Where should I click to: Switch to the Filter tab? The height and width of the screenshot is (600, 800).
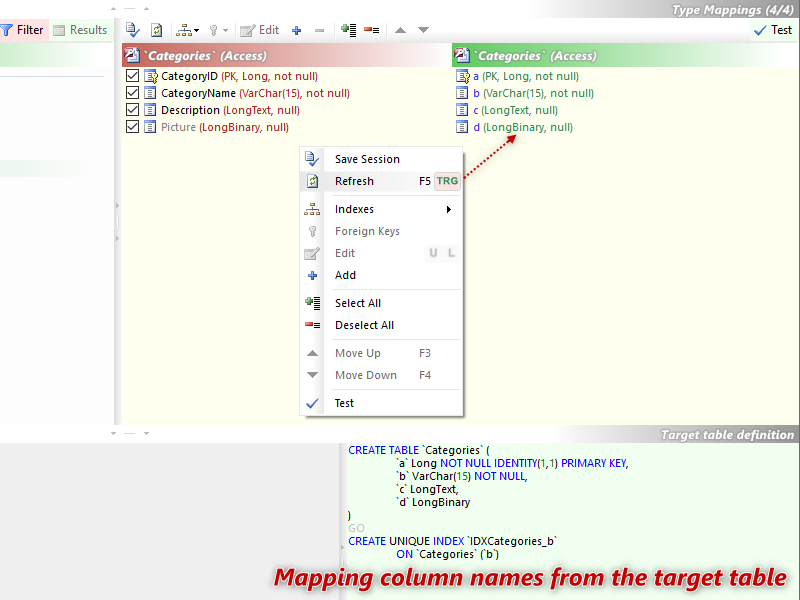(22, 30)
